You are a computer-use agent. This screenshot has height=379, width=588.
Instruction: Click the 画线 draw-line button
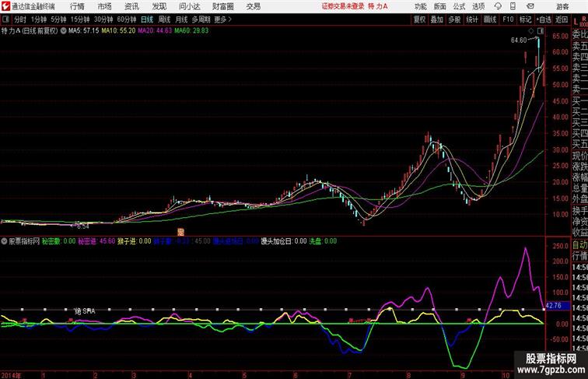tap(490, 19)
